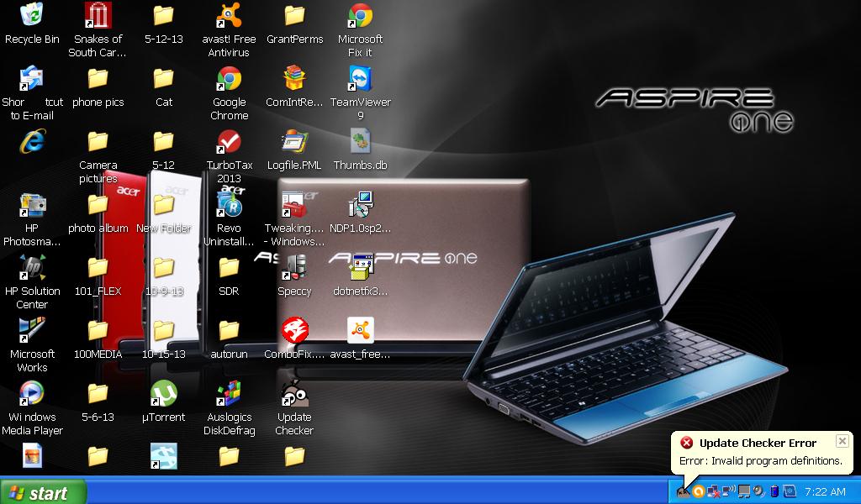Launch the Windows Media Player shortcut
Image resolution: width=861 pixels, height=504 pixels.
pos(32,394)
